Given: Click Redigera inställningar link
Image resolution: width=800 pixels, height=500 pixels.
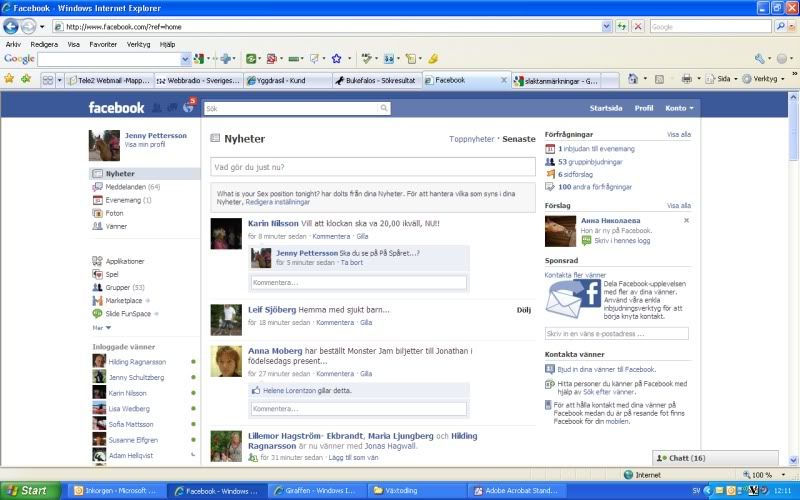Looking at the screenshot, I should point(278,202).
